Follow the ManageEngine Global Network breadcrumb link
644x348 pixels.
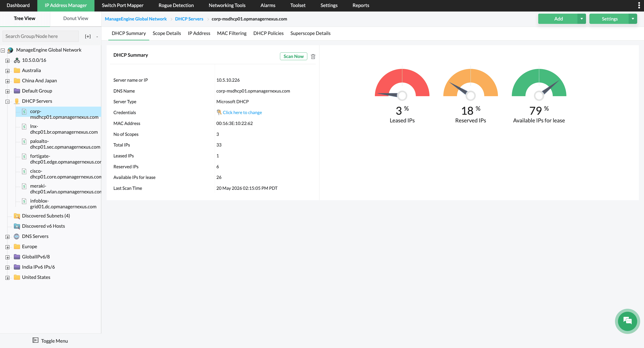coord(135,19)
